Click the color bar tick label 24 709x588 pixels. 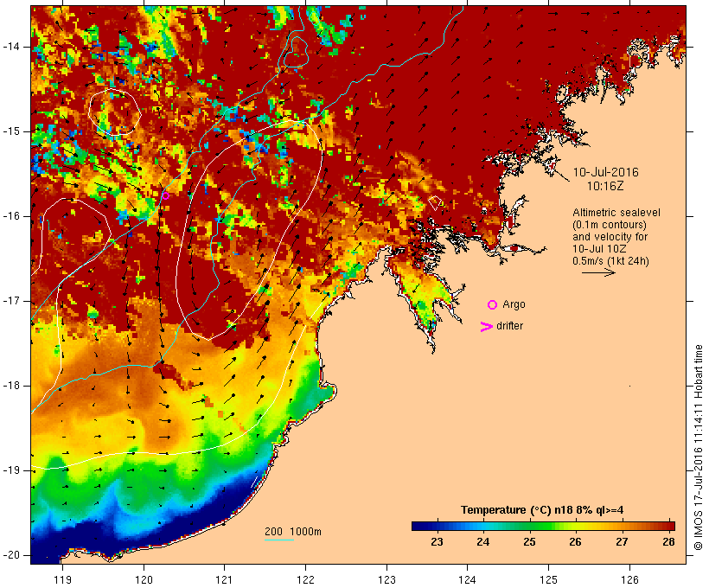483,542
